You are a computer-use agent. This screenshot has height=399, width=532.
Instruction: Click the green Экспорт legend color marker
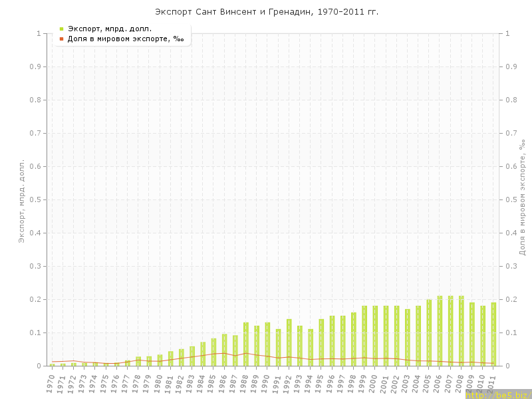(x=61, y=29)
